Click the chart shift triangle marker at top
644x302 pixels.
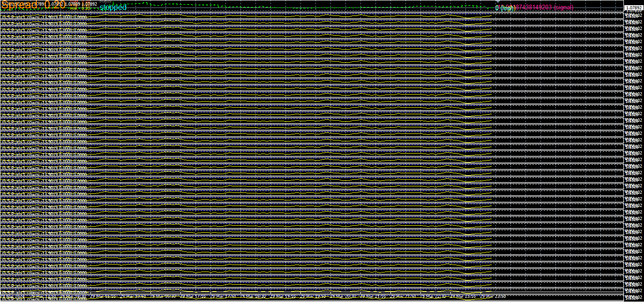(x=498, y=1)
